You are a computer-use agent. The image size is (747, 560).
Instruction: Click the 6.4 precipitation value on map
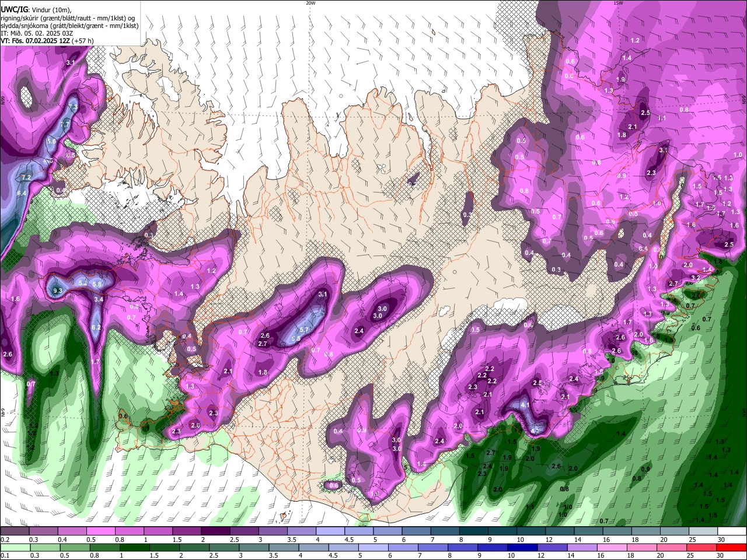tap(22, 193)
